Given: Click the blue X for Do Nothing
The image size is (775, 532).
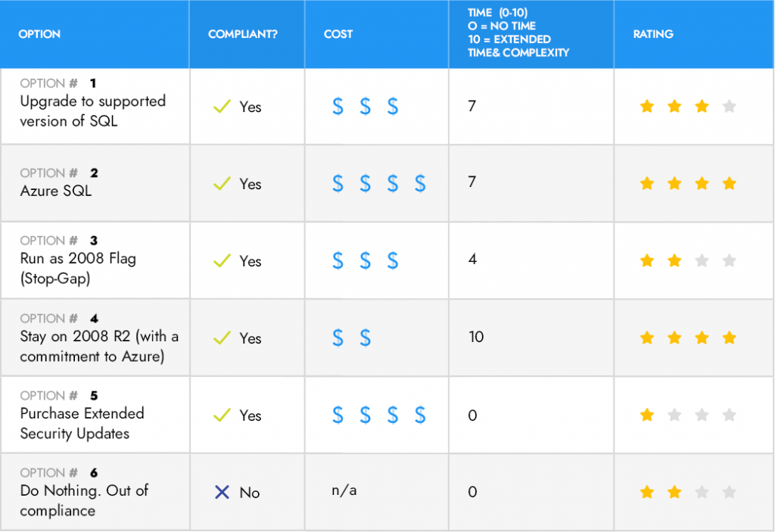Looking at the screenshot, I should coord(222,493).
